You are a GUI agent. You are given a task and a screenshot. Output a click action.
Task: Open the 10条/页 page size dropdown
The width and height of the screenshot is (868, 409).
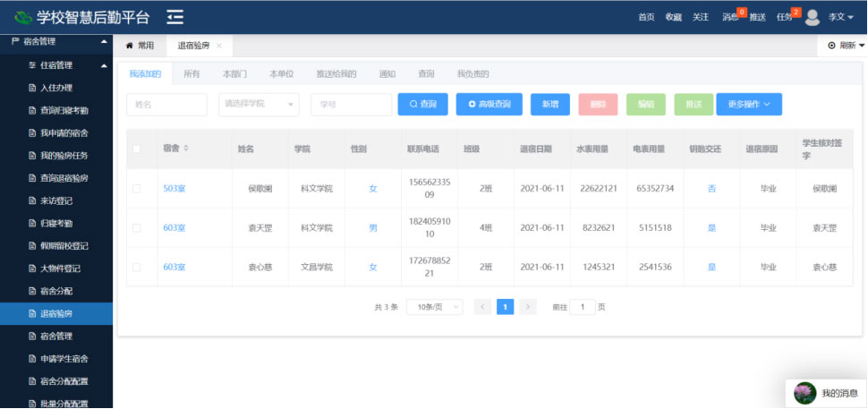(434, 307)
